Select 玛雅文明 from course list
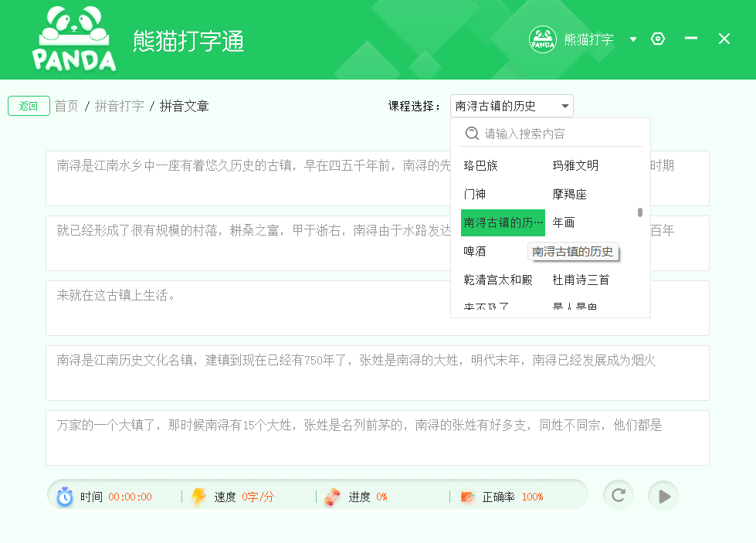The height and width of the screenshot is (543, 756). point(575,166)
